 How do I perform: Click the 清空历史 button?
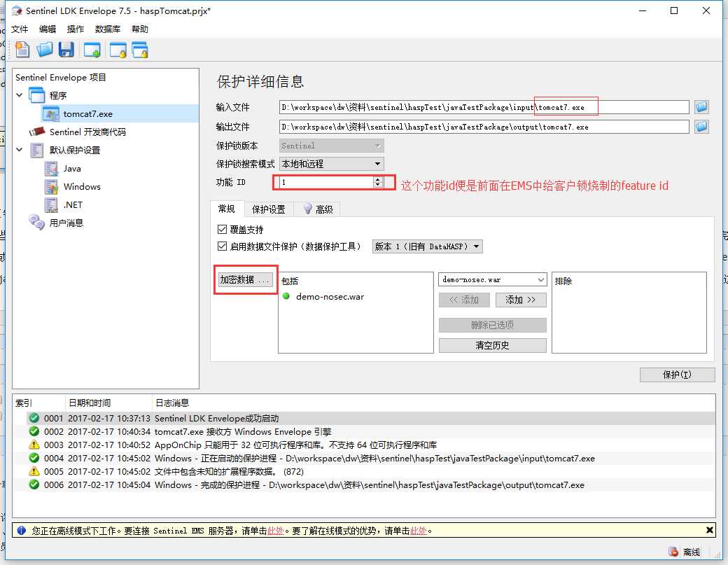click(x=492, y=345)
